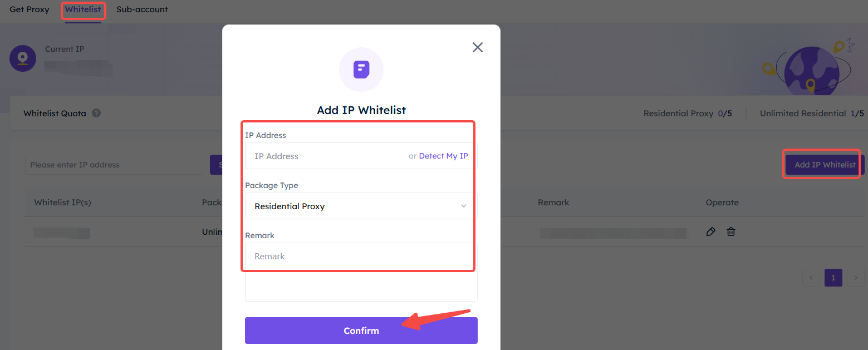Click the Add IP Whitelist button
Image resolution: width=868 pixels, height=350 pixels.
click(825, 165)
